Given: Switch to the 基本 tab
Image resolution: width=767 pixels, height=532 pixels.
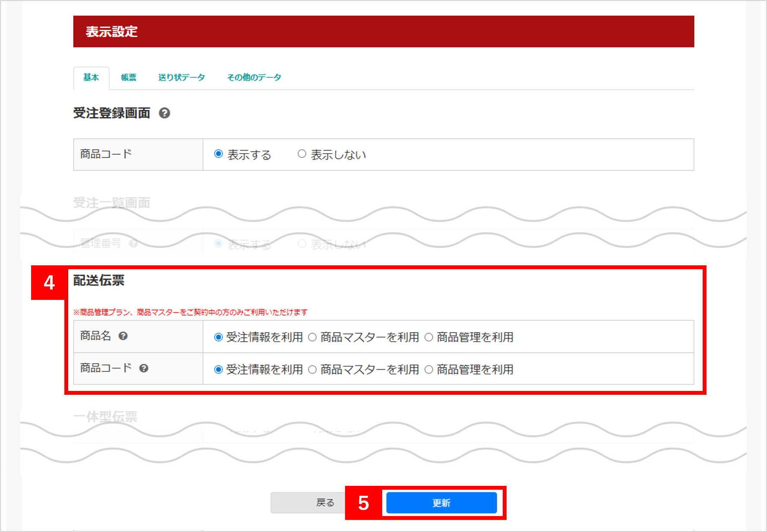Looking at the screenshot, I should (x=91, y=78).
